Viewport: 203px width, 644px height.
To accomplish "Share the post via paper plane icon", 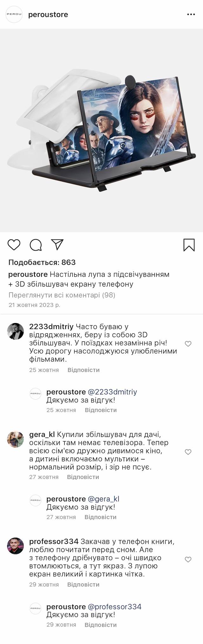I will pyautogui.click(x=57, y=245).
